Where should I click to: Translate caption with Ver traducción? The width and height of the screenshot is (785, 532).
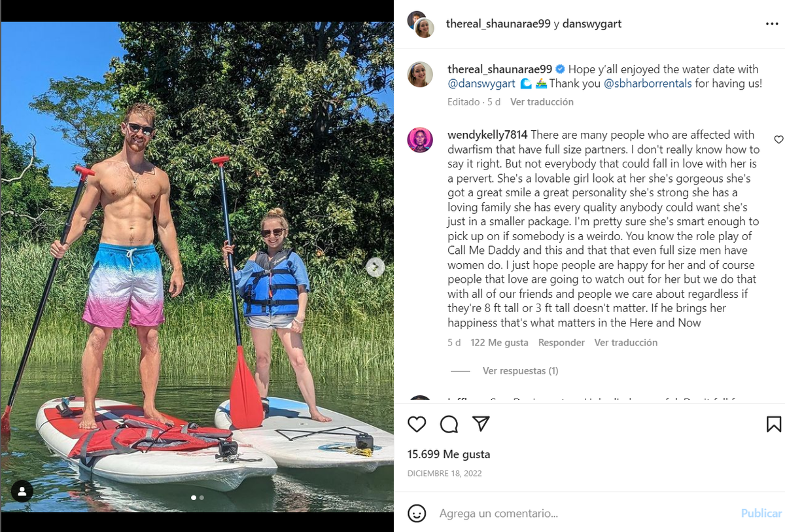542,102
